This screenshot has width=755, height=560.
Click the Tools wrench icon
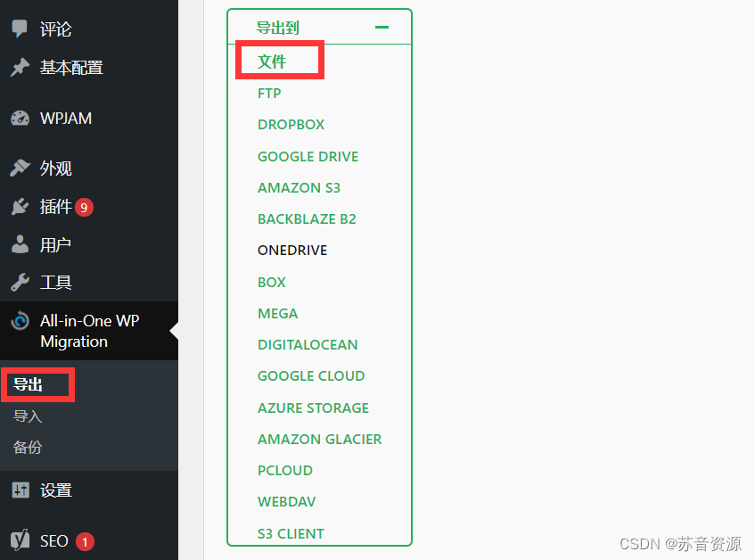(20, 283)
